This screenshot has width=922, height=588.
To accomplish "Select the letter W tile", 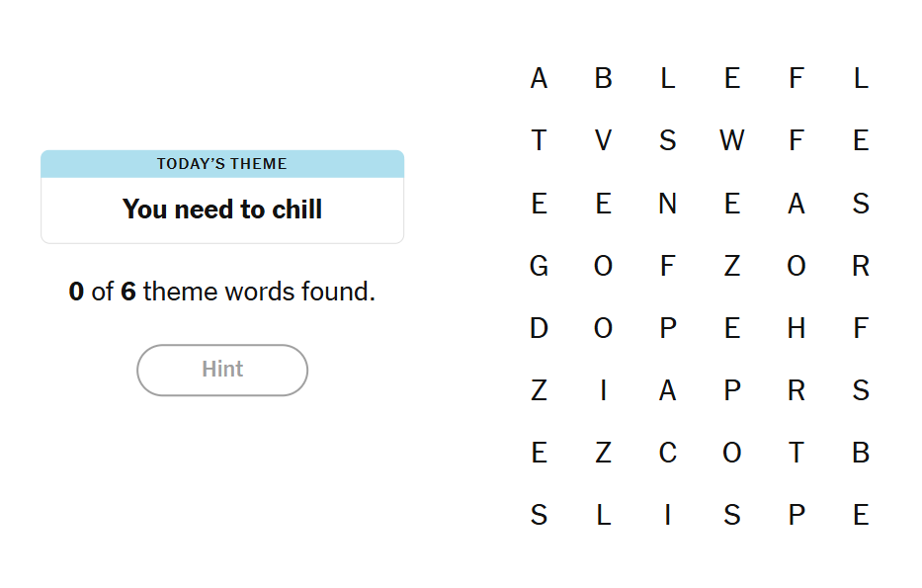I will 731,140.
